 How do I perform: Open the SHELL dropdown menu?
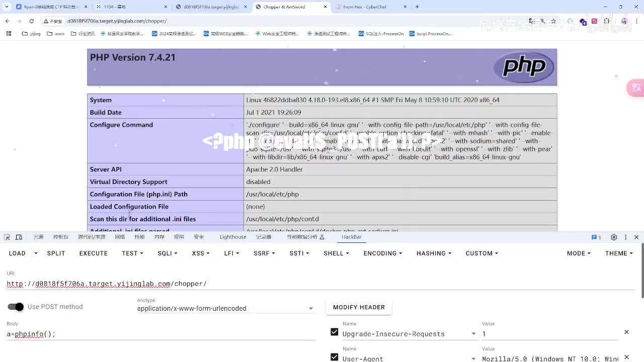tap(336, 253)
